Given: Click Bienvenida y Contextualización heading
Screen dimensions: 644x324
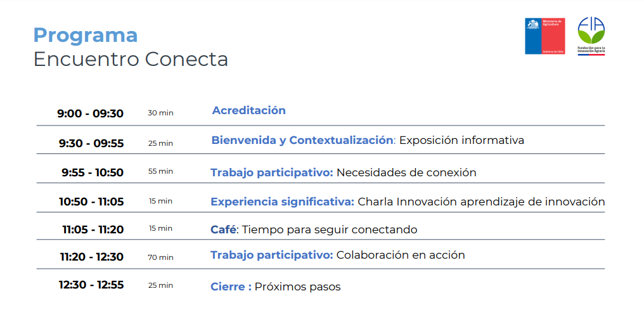Looking at the screenshot, I should coord(302,140).
